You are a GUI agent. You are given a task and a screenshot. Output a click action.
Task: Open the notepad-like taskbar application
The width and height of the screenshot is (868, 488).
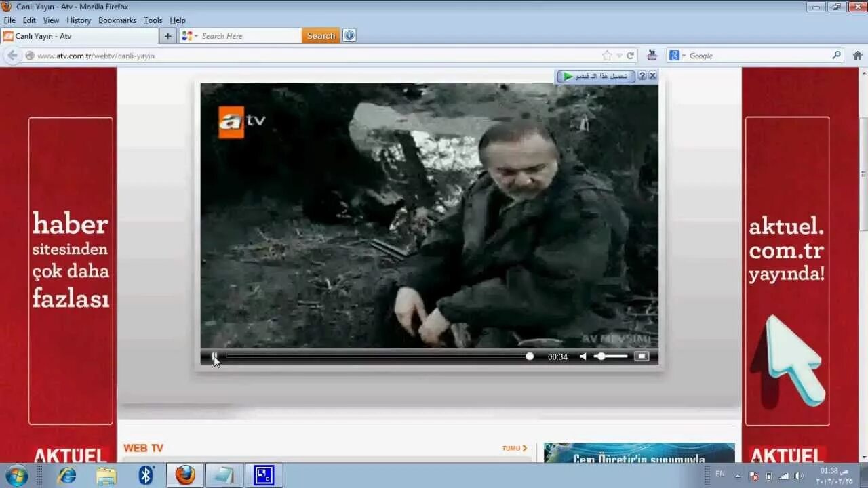pos(224,476)
